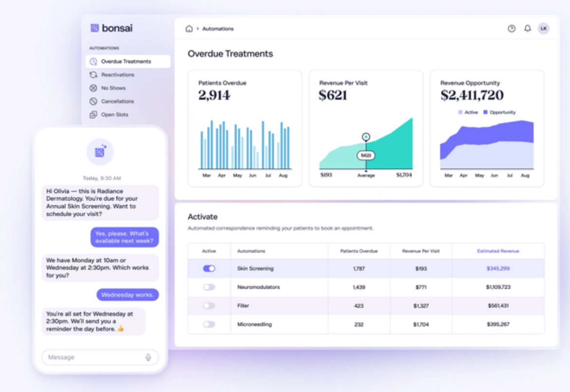Activate the Filler automation toggle
This screenshot has height=392, width=570.
(x=209, y=306)
